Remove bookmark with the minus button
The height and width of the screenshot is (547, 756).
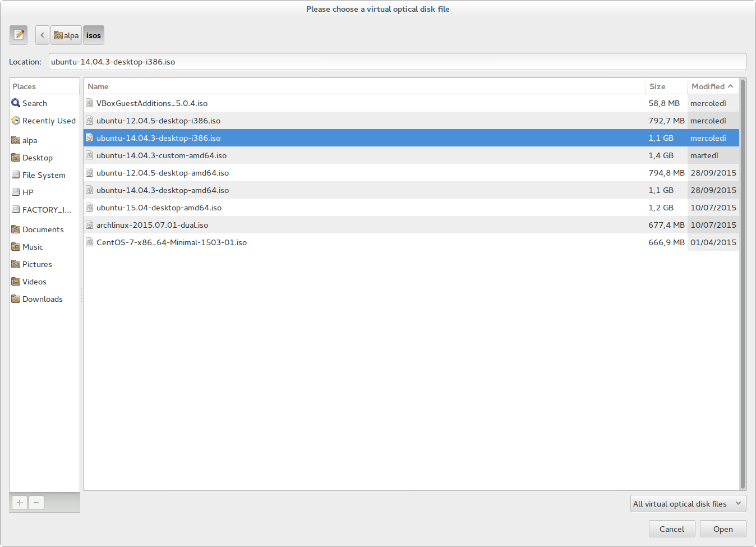(x=36, y=503)
